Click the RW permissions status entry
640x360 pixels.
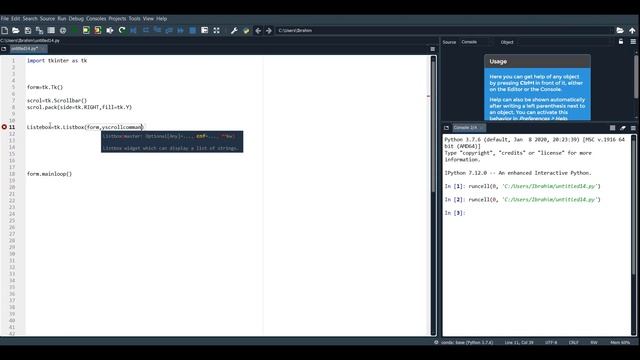tap(594, 342)
